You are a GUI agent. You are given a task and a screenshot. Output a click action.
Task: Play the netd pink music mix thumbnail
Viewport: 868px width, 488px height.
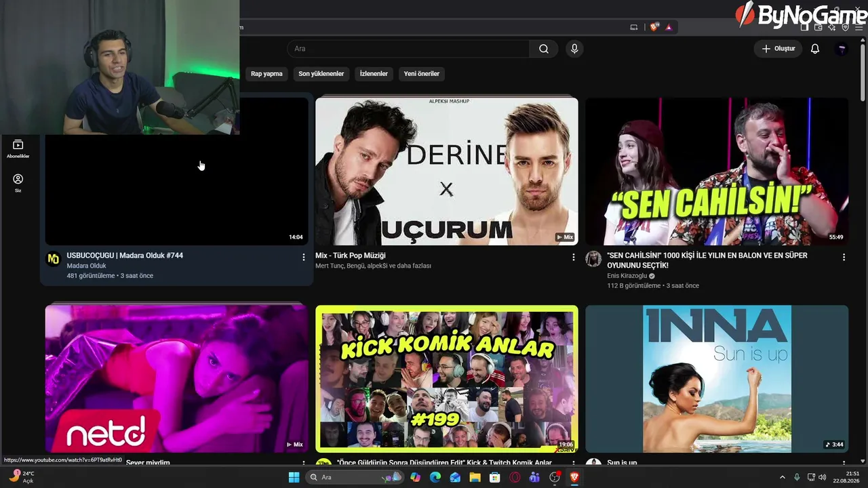coord(176,379)
